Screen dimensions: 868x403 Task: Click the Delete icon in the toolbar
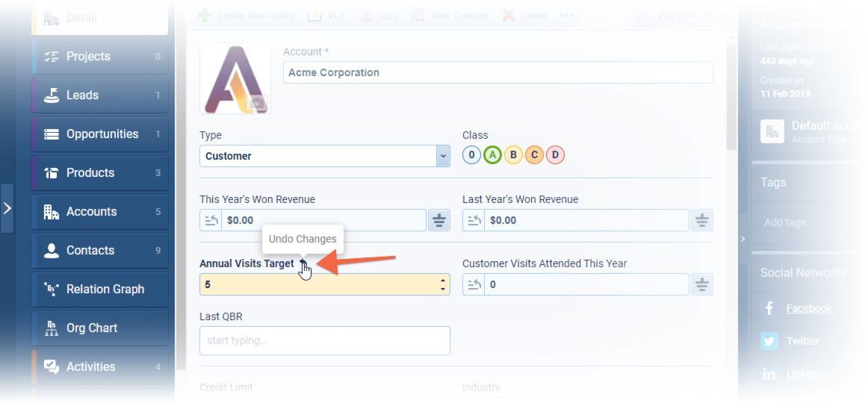coord(509,15)
